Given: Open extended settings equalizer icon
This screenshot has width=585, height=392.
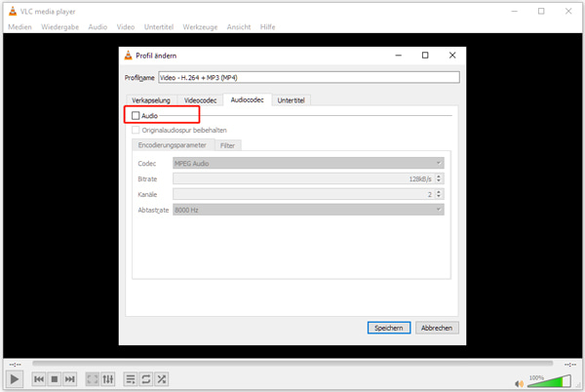Looking at the screenshot, I should click(x=108, y=379).
